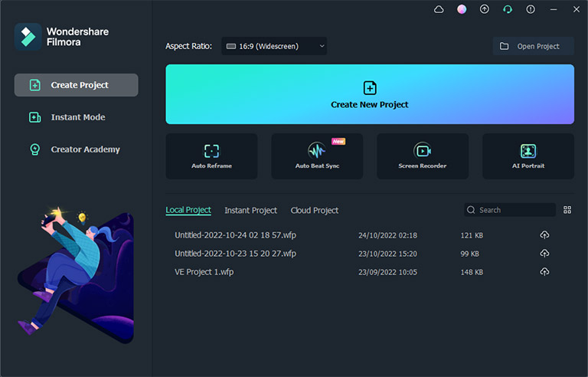Launch the AI Portrait tool
The width and height of the screenshot is (588, 377).
tap(528, 156)
